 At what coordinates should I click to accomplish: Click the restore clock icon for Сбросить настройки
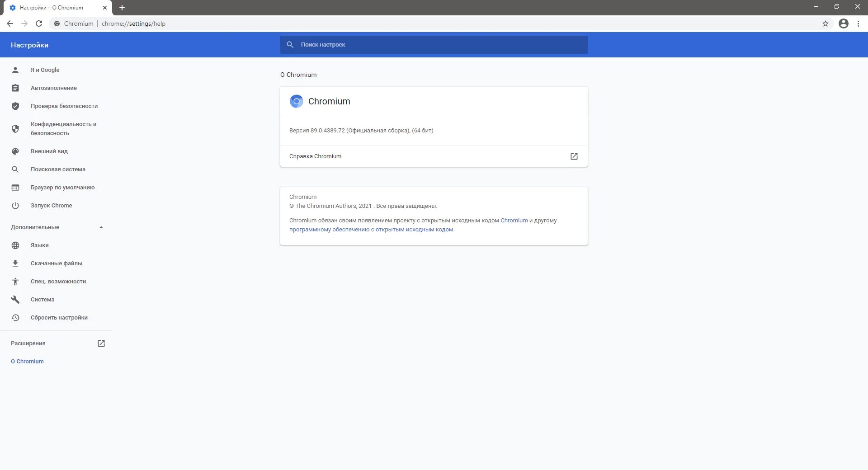[x=15, y=317]
